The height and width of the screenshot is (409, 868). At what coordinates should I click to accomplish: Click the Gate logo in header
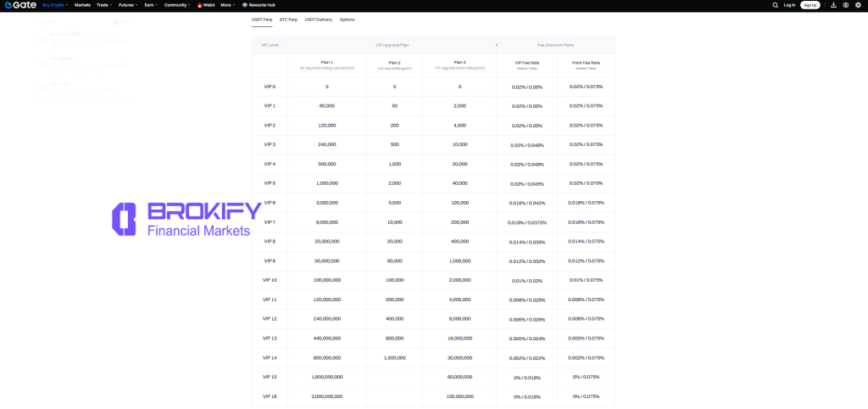tap(18, 5)
